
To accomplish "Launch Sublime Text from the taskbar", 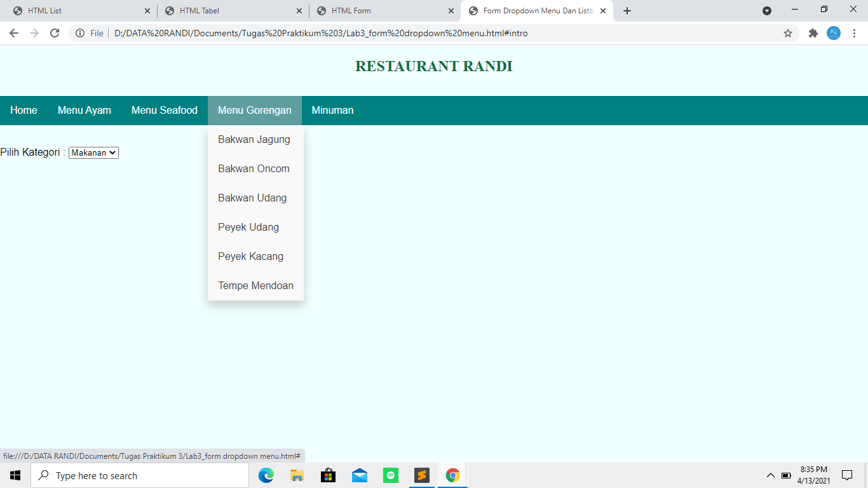I will (421, 475).
